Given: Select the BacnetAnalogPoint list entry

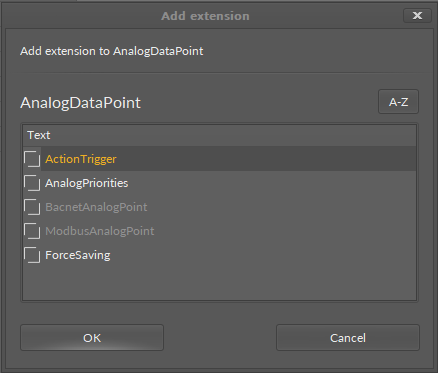Looking at the screenshot, I should (x=96, y=207).
